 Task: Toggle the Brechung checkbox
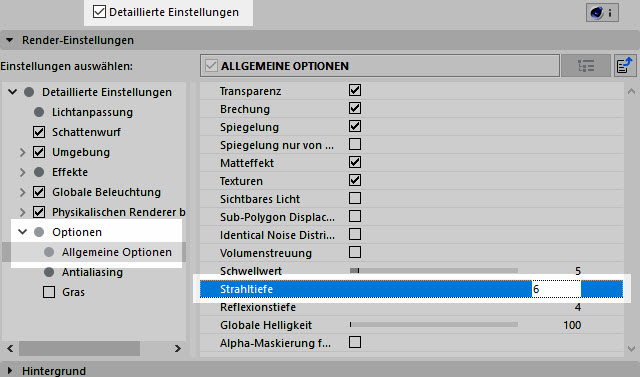coord(355,108)
